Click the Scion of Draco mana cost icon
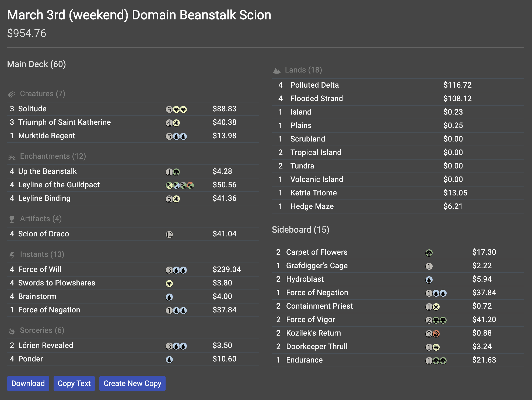532x400 pixels. pos(169,235)
